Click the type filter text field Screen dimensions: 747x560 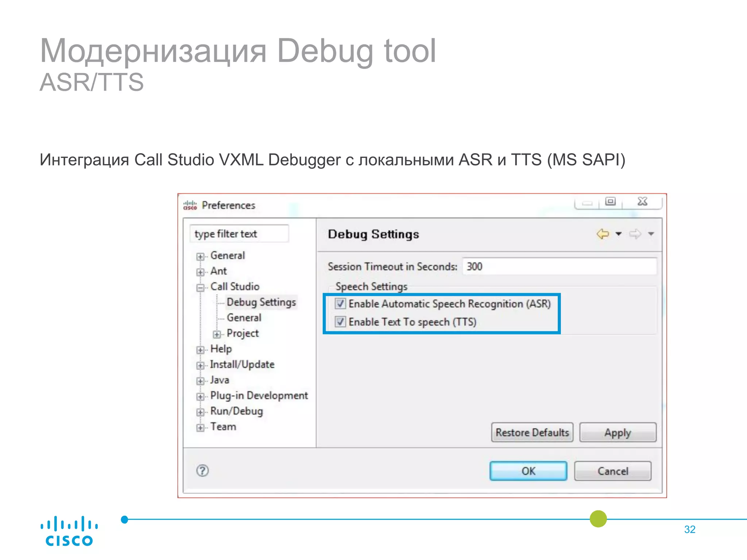click(x=239, y=234)
